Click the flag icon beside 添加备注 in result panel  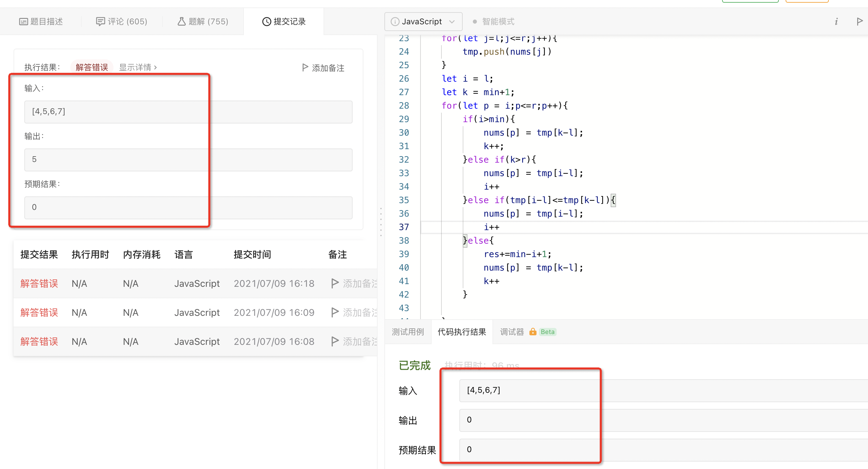click(x=305, y=67)
